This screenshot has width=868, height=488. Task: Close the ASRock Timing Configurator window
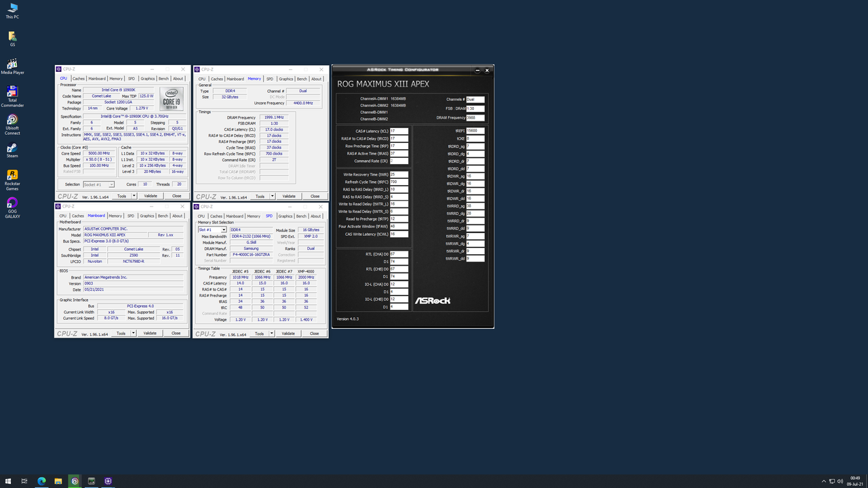coord(487,70)
